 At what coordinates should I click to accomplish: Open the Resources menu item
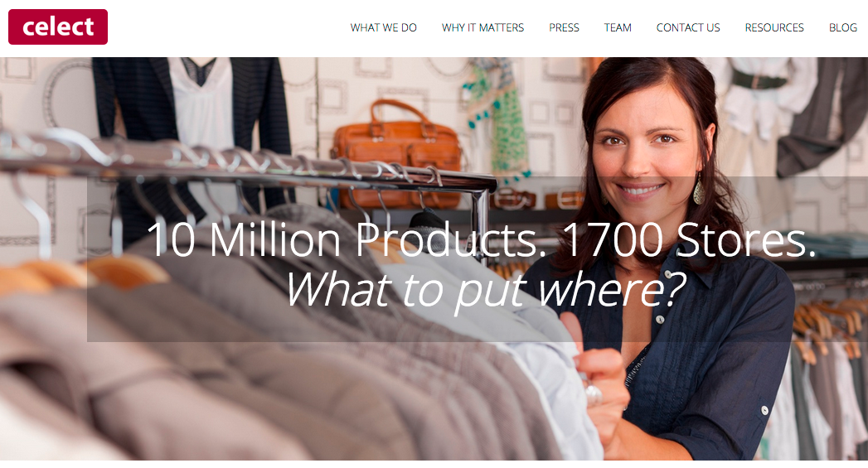click(x=774, y=27)
